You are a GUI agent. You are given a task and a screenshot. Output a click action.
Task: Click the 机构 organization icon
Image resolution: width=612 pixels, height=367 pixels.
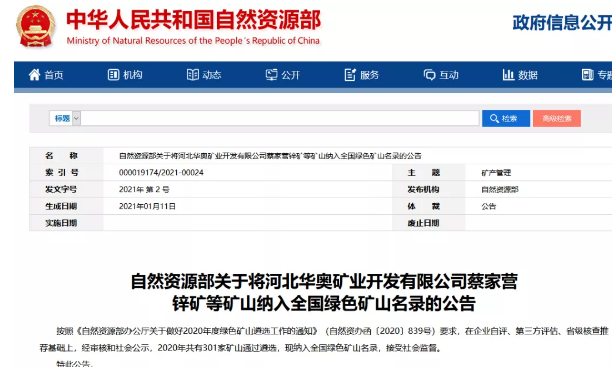coord(113,75)
